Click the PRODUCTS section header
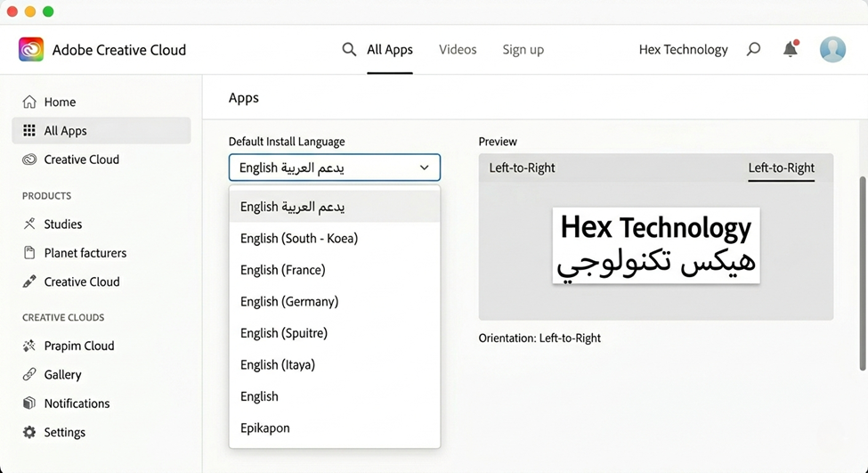Image resolution: width=868 pixels, height=473 pixels. (46, 195)
